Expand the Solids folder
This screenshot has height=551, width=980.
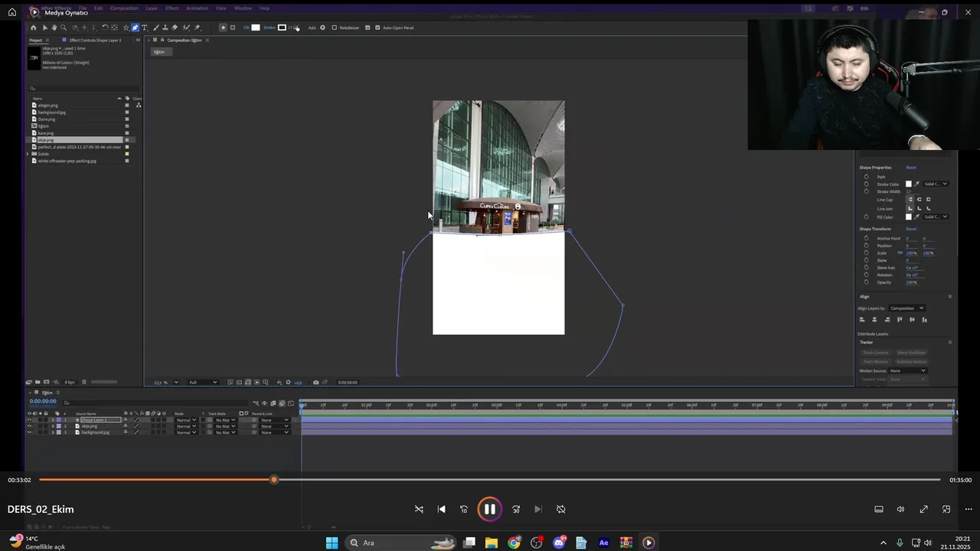click(28, 154)
